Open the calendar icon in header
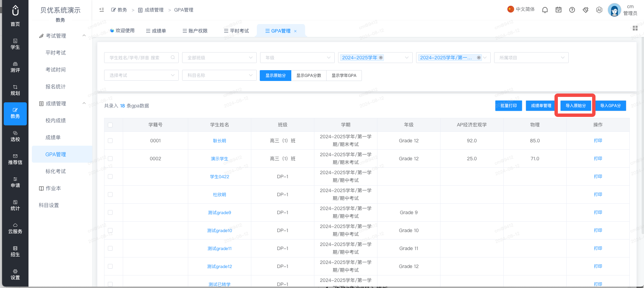The image size is (644, 288). tap(558, 10)
